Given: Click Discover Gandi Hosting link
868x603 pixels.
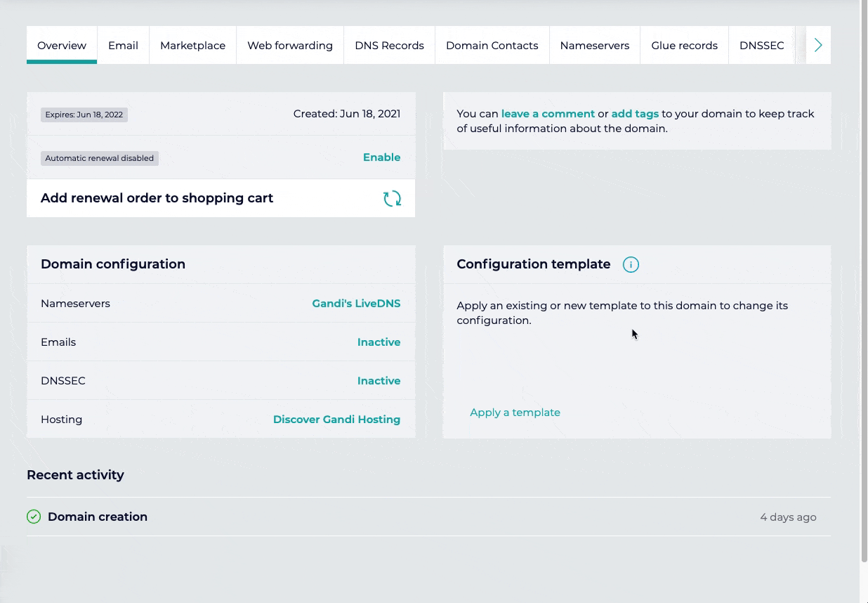Looking at the screenshot, I should coord(336,420).
